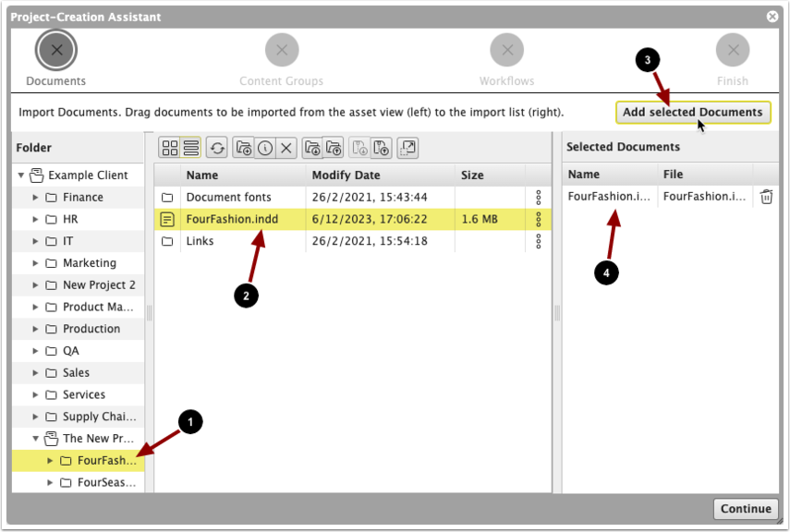Image resolution: width=790 pixels, height=532 pixels.
Task: Select FourFashion.indd file name
Action: (232, 219)
